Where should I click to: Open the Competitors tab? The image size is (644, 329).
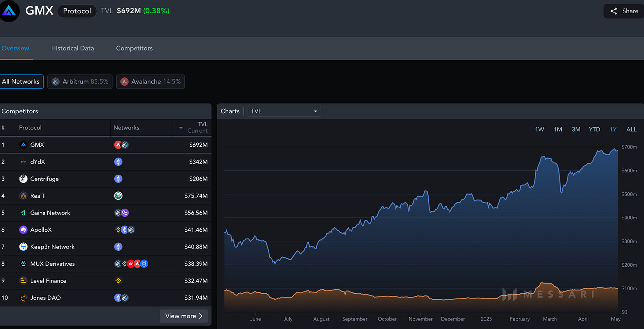click(x=134, y=48)
